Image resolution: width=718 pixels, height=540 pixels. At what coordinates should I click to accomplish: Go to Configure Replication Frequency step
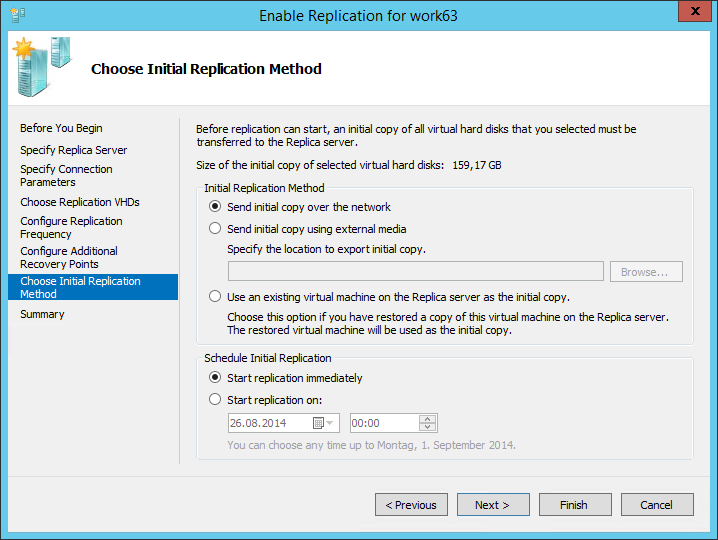71,227
